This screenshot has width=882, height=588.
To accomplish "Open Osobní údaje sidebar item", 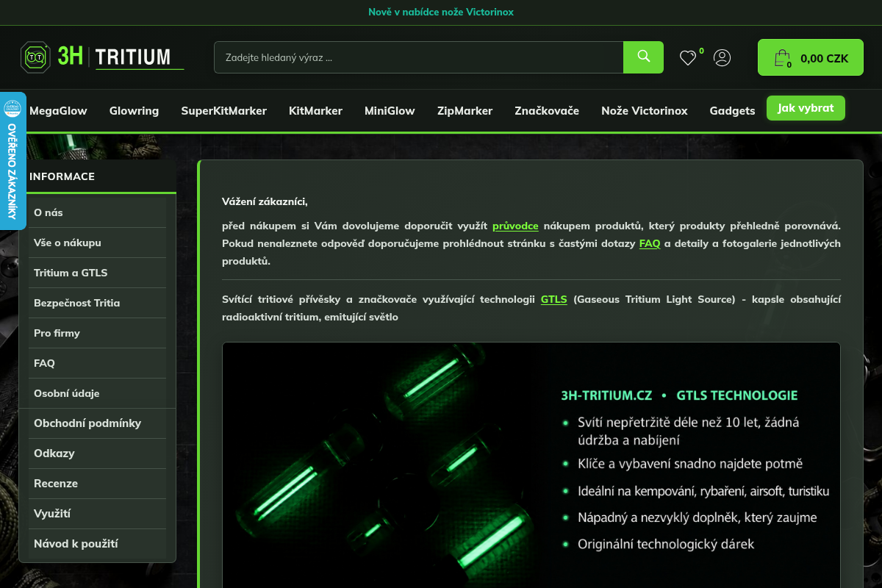I will pyautogui.click(x=98, y=393).
